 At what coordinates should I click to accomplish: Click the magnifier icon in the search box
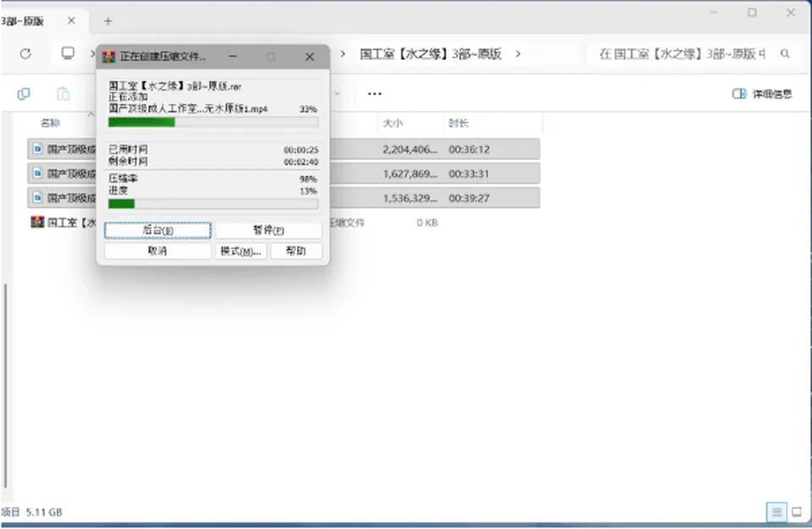[785, 53]
